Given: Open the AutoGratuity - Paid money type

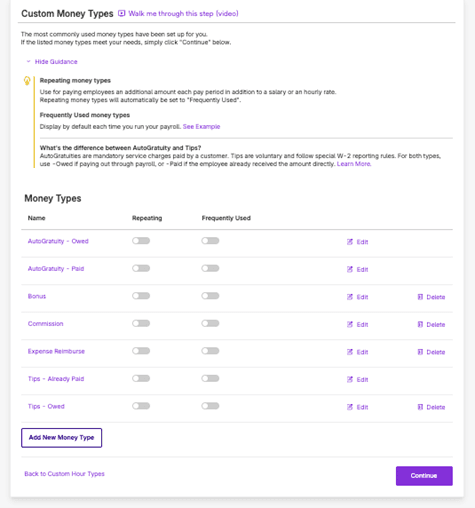Looking at the screenshot, I should (56, 269).
